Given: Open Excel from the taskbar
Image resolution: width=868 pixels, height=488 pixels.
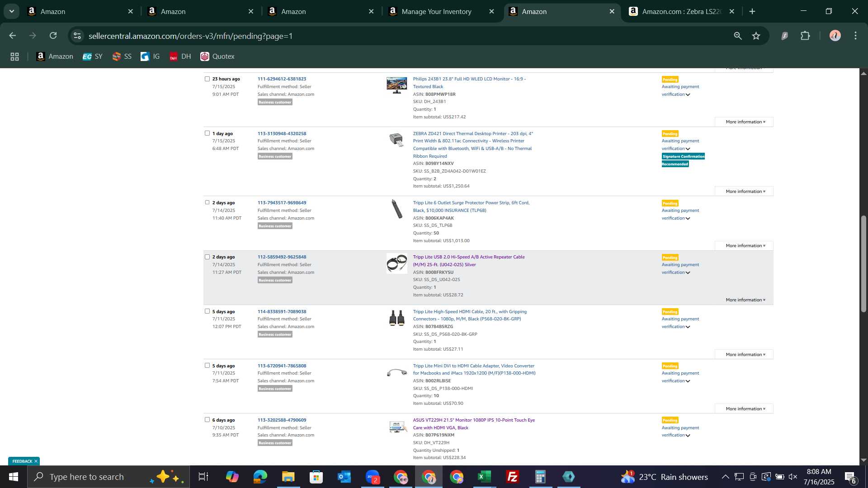Looking at the screenshot, I should coord(484,477).
